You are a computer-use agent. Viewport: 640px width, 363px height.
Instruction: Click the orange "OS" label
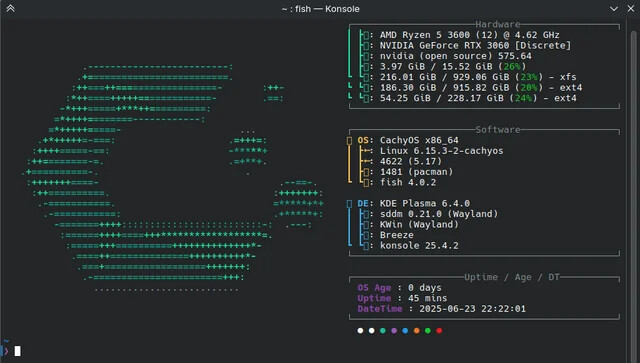(x=363, y=140)
